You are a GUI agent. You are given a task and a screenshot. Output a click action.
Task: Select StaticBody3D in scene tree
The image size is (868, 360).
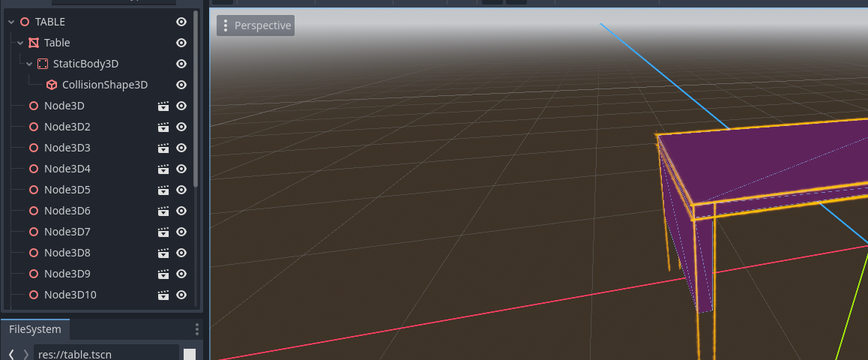pyautogui.click(x=85, y=64)
